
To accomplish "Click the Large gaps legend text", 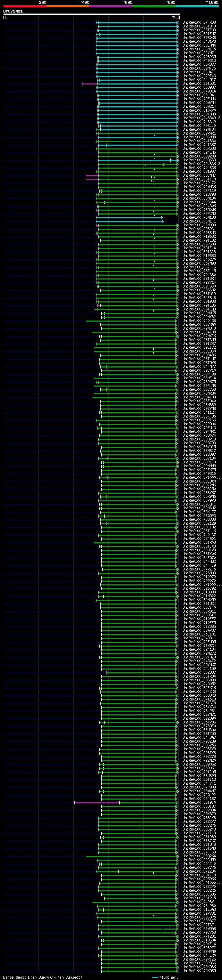I will [x=43, y=977].
